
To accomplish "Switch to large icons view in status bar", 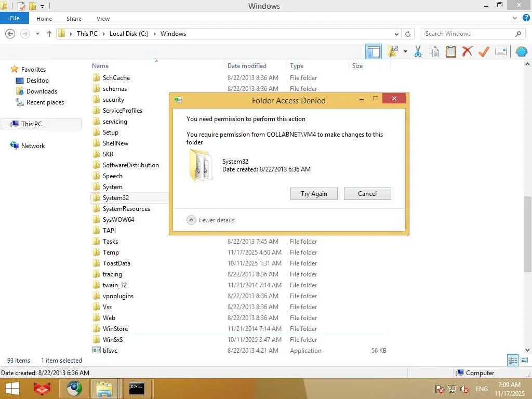I will (524, 361).
